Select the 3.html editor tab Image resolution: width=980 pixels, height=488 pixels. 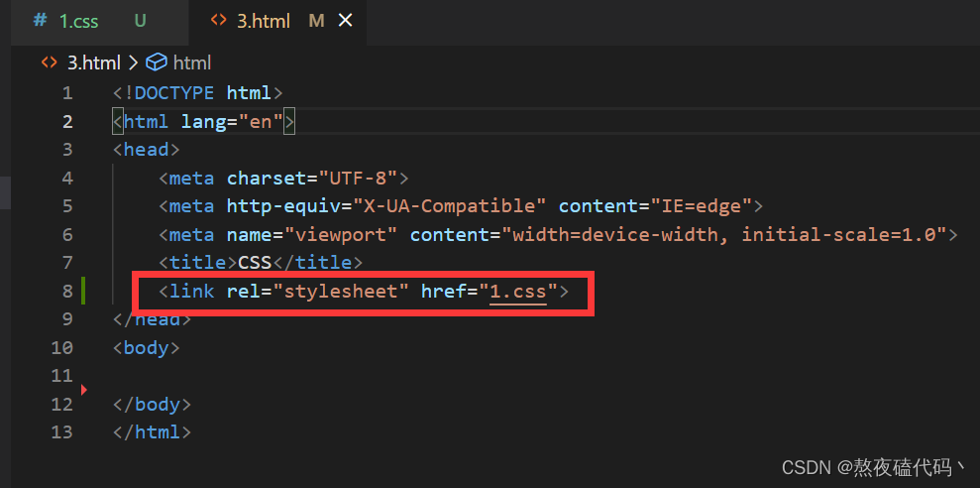278,21
